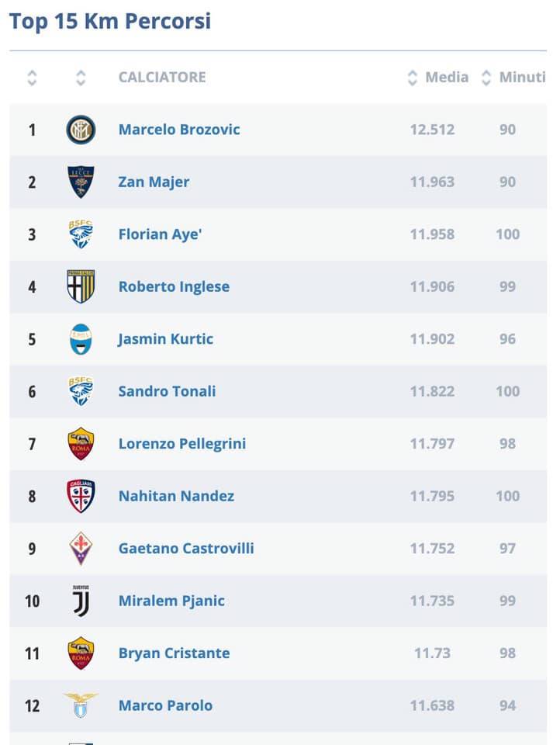560x745 pixels.
Task: Sort by the Media column arrows
Action: [x=413, y=78]
